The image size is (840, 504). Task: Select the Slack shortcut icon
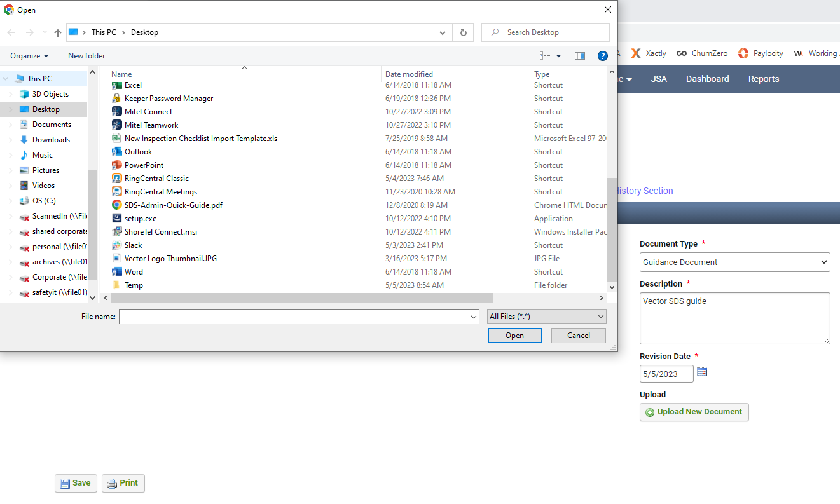(x=117, y=245)
